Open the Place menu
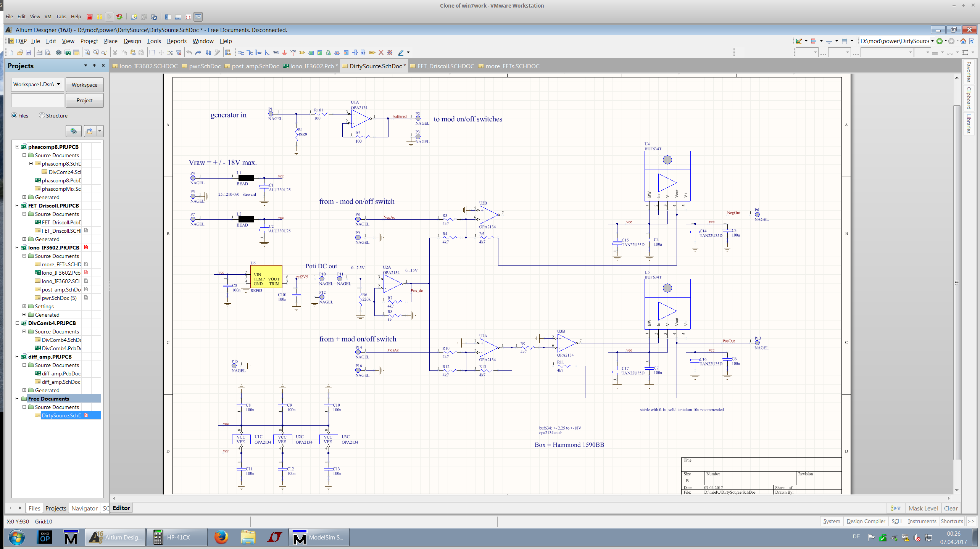Image resolution: width=980 pixels, height=549 pixels. pyautogui.click(x=110, y=41)
